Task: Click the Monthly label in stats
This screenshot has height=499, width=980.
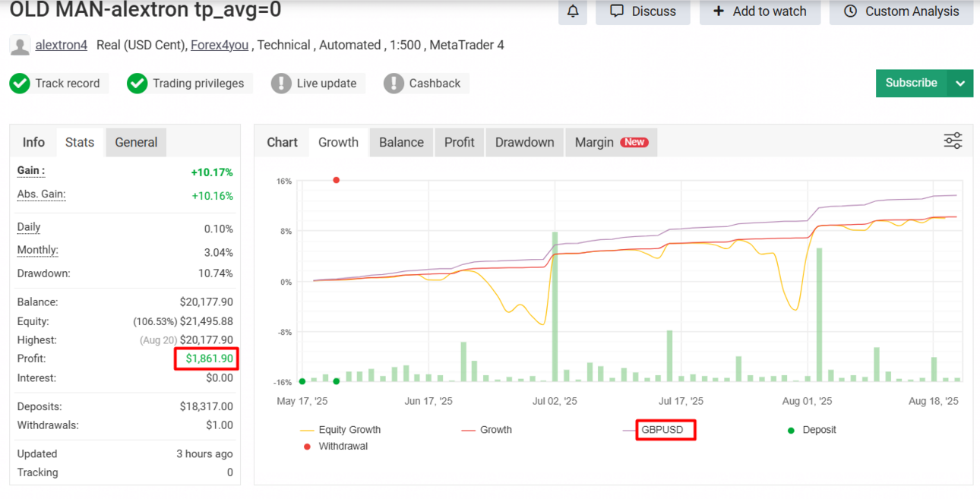Action: [38, 250]
